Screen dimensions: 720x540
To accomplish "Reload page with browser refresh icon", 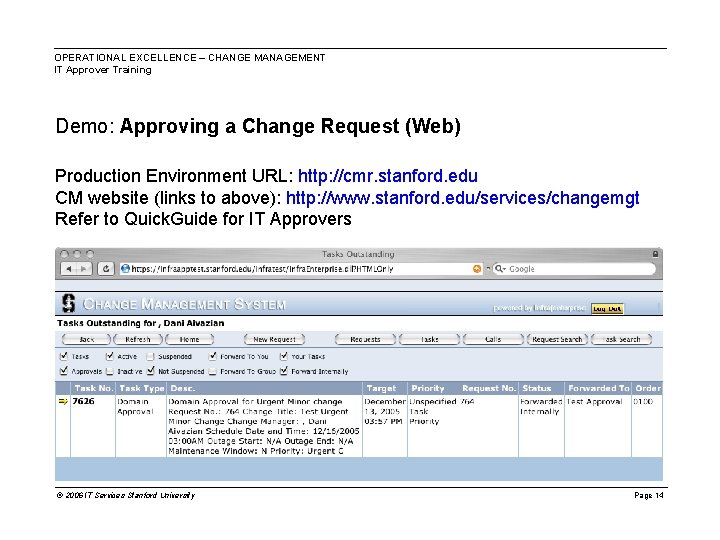I will 106,269.
